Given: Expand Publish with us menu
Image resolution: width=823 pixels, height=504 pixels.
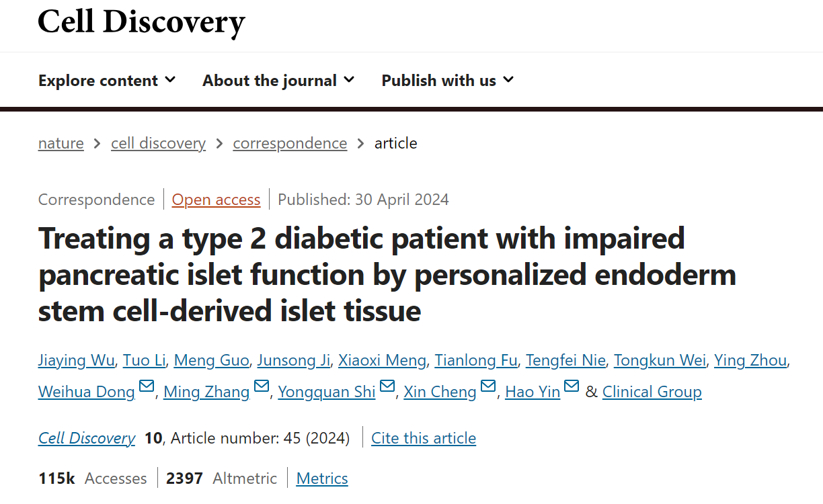Looking at the screenshot, I should [x=448, y=81].
